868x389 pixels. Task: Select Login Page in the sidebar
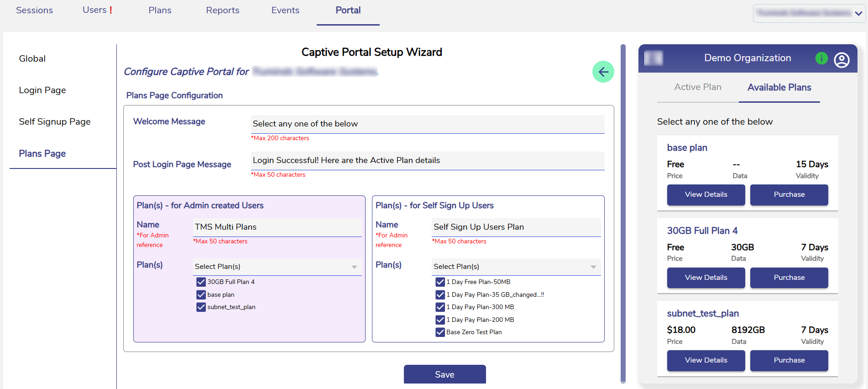point(42,90)
